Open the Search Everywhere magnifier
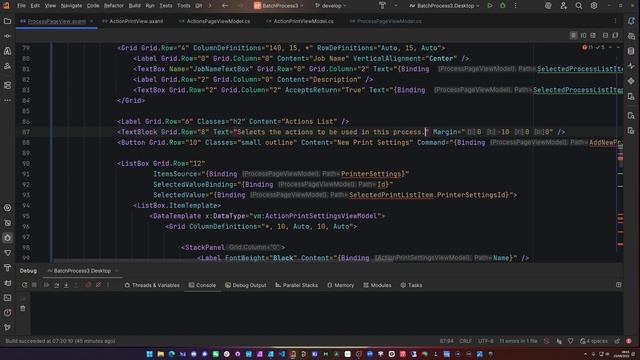Screen dimensions: 640x360 click(x=579, y=6)
